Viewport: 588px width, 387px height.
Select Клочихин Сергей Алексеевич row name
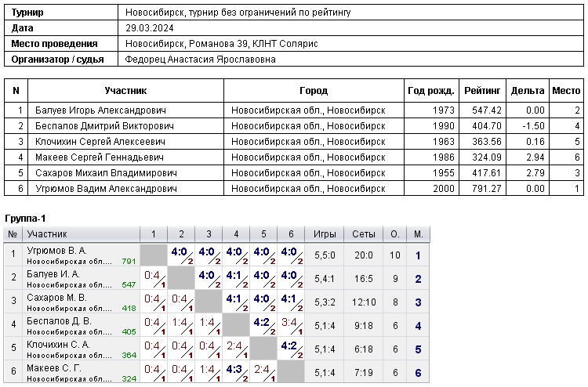[100, 142]
